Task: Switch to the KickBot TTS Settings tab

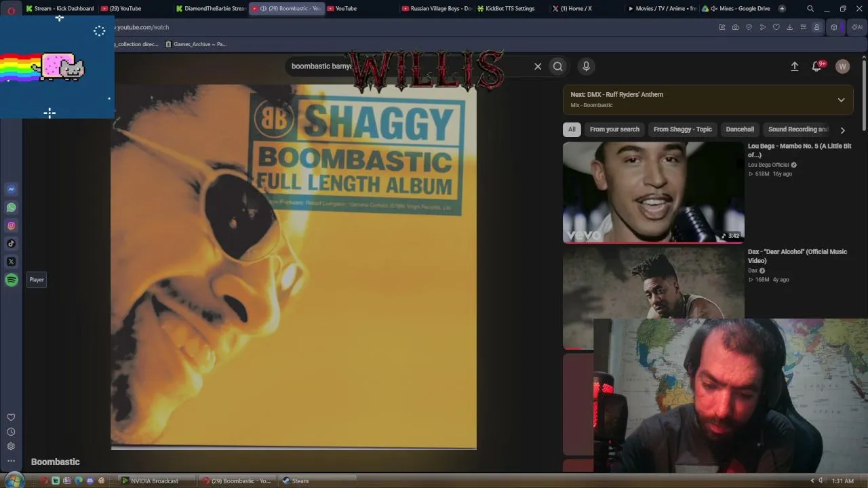Action: pyautogui.click(x=511, y=9)
